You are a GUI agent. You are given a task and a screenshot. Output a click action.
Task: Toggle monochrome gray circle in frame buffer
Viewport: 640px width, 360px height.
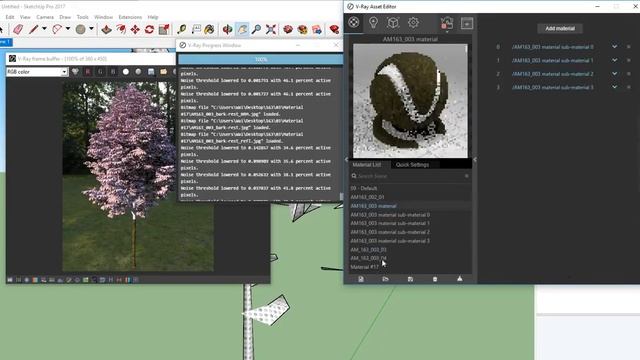[138, 72]
